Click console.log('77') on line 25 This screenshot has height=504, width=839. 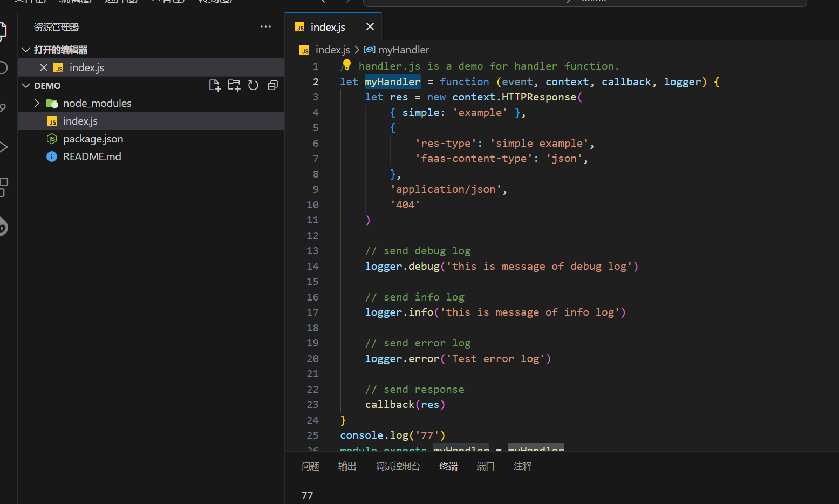click(x=393, y=435)
